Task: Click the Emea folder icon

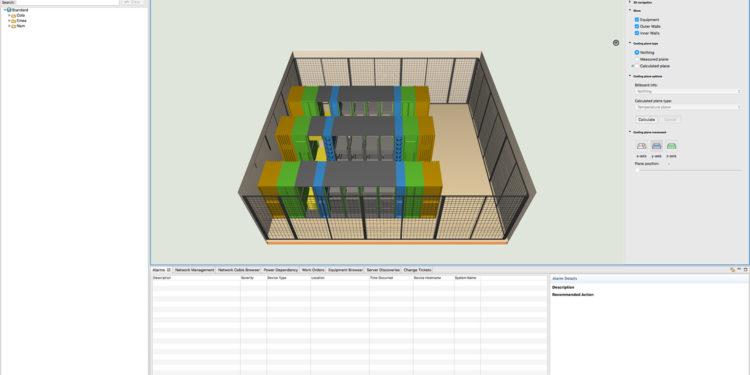Action: [14, 21]
